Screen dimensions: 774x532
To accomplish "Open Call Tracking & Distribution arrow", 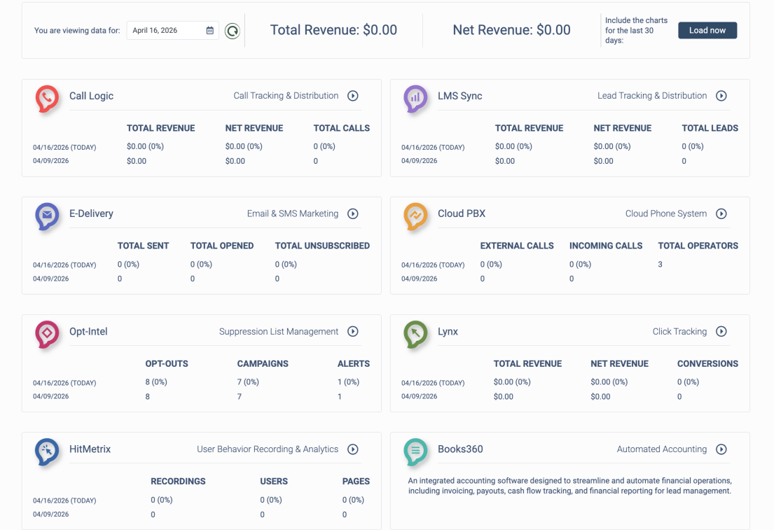I will pos(353,96).
